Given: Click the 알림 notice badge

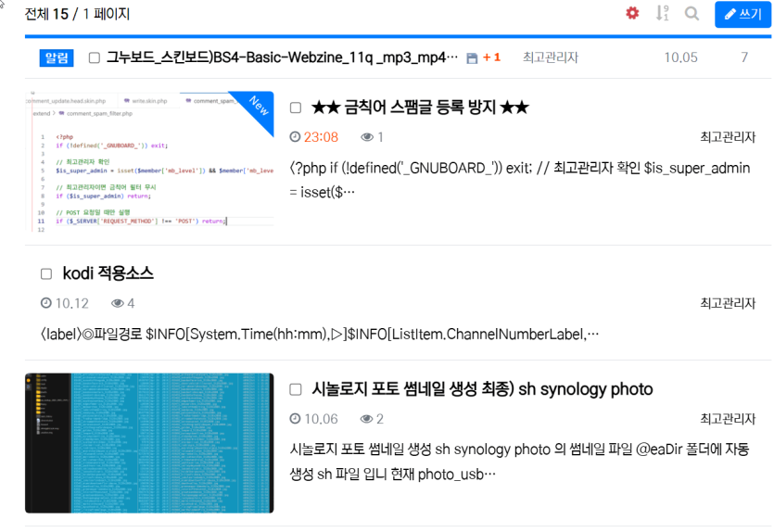Looking at the screenshot, I should click(57, 57).
